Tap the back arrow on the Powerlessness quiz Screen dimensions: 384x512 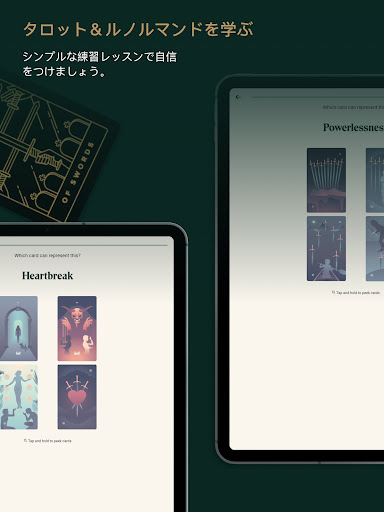coord(238,97)
